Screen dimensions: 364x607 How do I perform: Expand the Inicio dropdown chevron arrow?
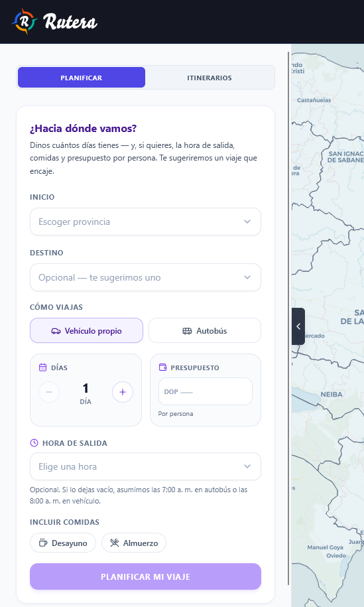[x=247, y=222]
